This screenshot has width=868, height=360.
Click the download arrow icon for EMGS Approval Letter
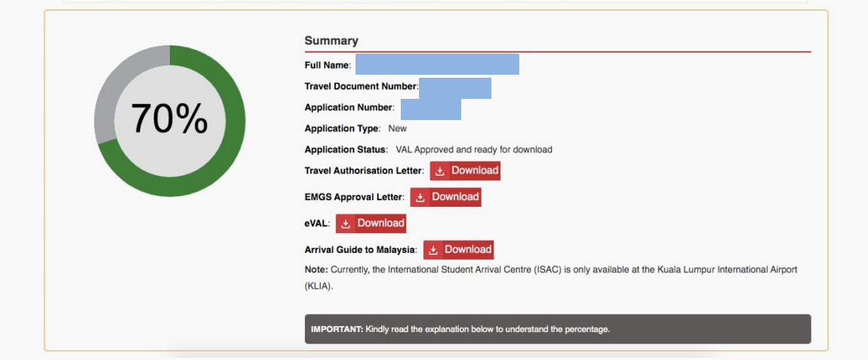tap(420, 198)
